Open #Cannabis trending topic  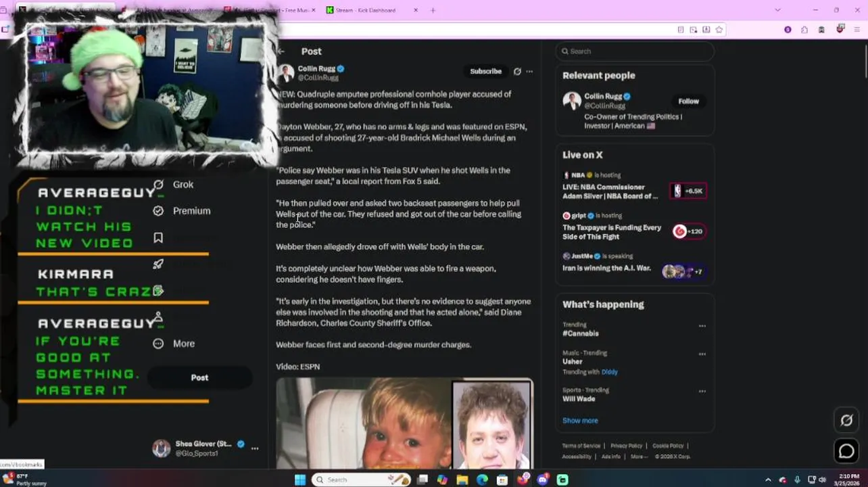581,333
